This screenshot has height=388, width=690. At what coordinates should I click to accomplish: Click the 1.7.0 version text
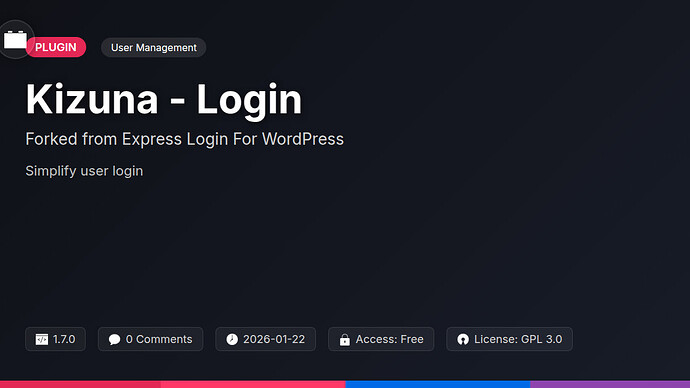click(64, 339)
